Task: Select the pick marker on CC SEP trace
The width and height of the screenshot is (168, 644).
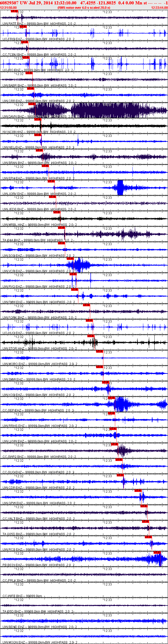Action: tap(111, 398)
